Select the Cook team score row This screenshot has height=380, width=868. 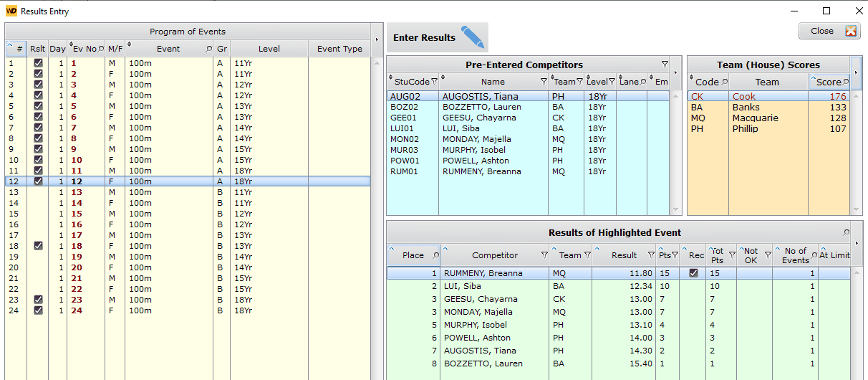coord(768,96)
